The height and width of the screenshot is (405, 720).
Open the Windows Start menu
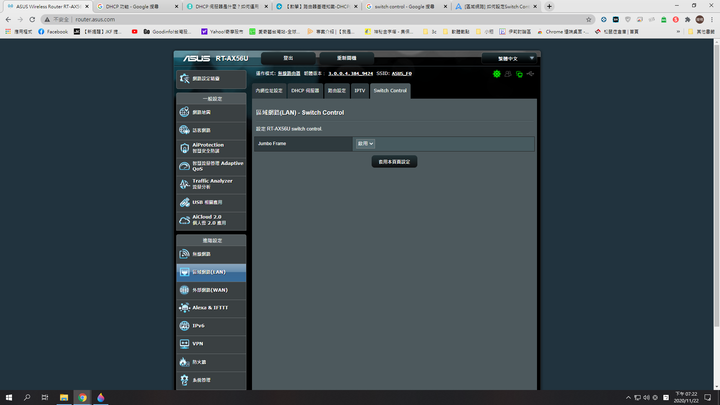point(9,397)
